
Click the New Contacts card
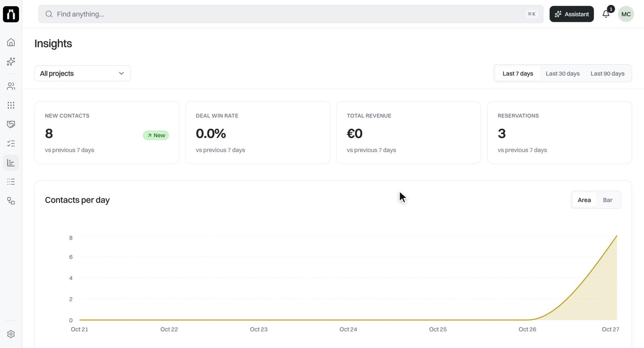pos(107,132)
